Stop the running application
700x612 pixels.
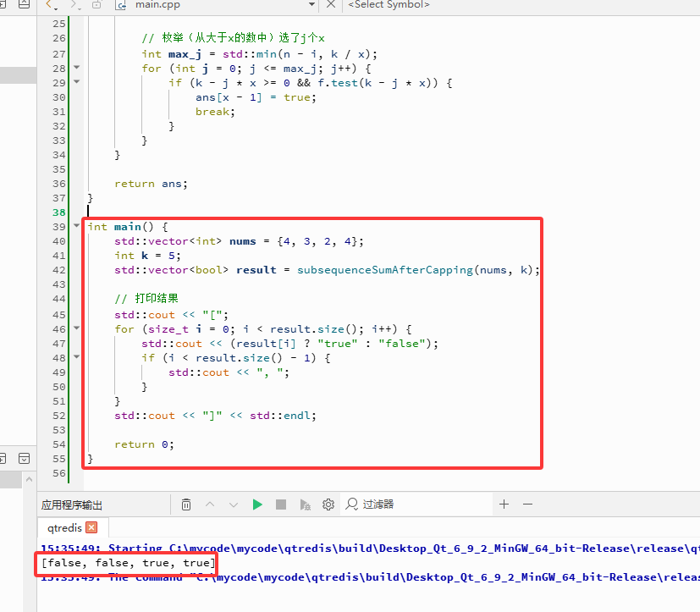coord(281,504)
